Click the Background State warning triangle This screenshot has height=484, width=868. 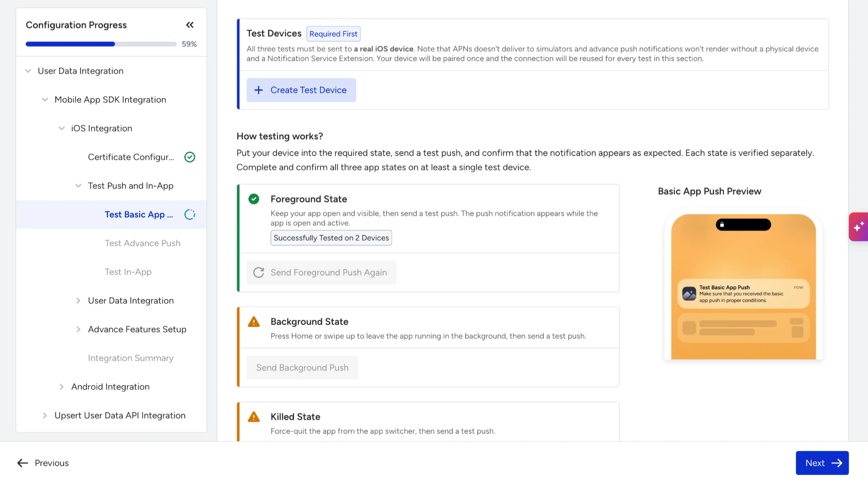coord(254,322)
